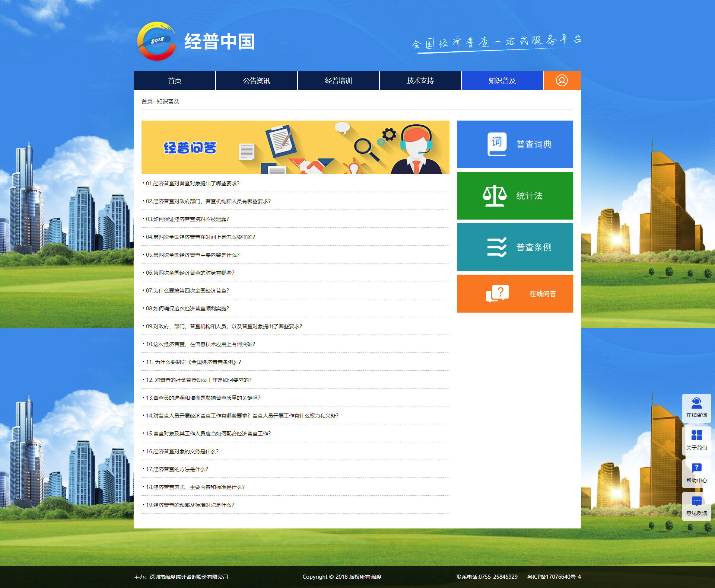
Task: Click the orange user account icon
Action: click(x=562, y=80)
